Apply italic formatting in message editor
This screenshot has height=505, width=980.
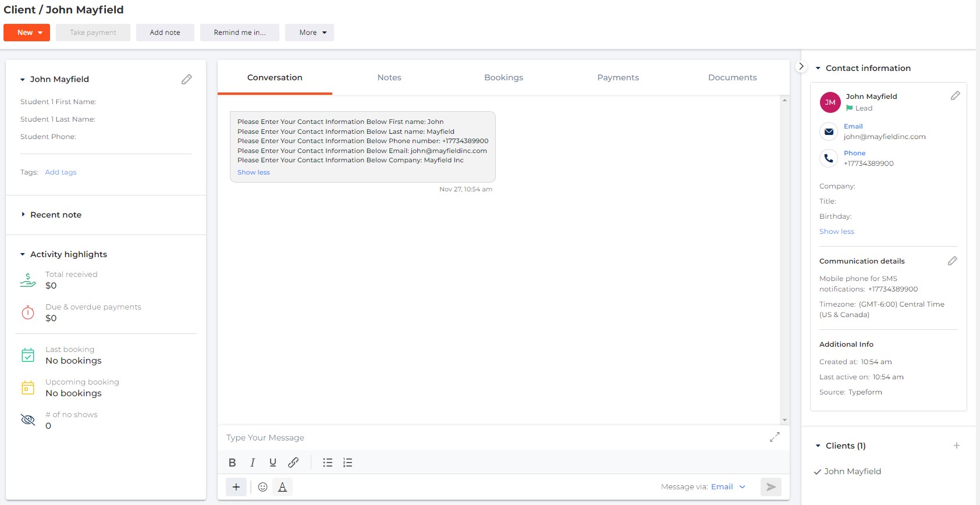(253, 463)
